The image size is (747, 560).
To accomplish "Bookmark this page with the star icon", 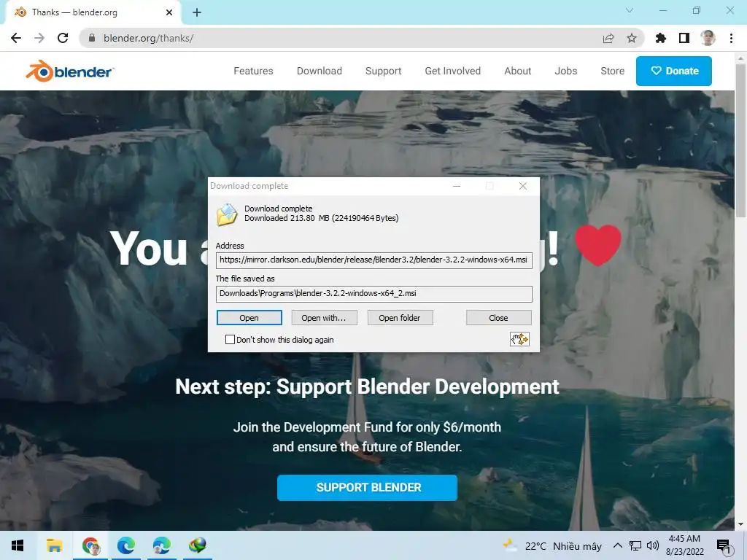I will 632,38.
